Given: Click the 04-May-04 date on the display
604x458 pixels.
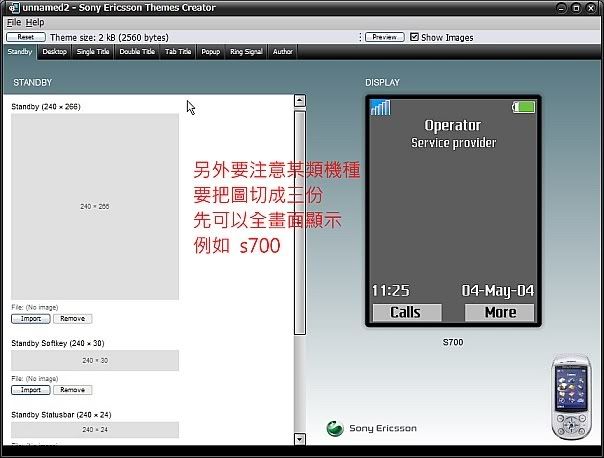Looking at the screenshot, I should 498,291.
